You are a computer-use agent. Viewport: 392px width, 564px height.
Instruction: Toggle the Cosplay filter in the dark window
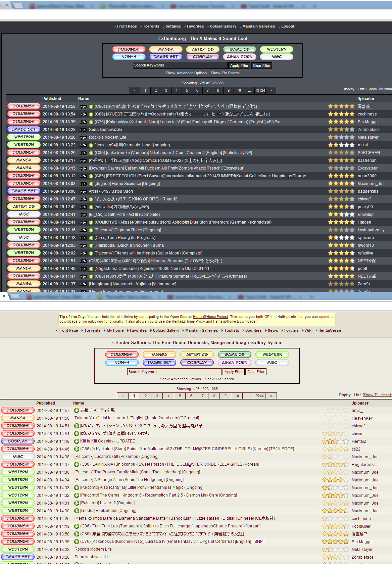pos(203,57)
